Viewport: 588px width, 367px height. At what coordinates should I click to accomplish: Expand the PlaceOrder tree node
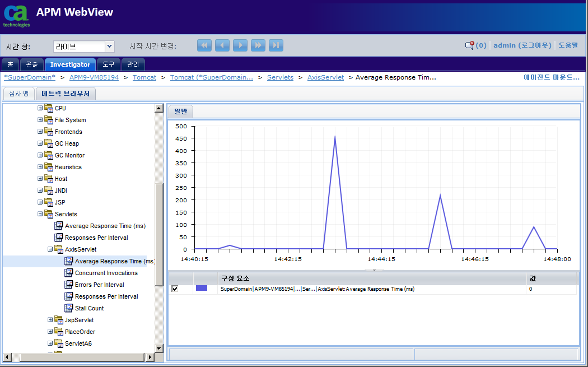(50, 332)
